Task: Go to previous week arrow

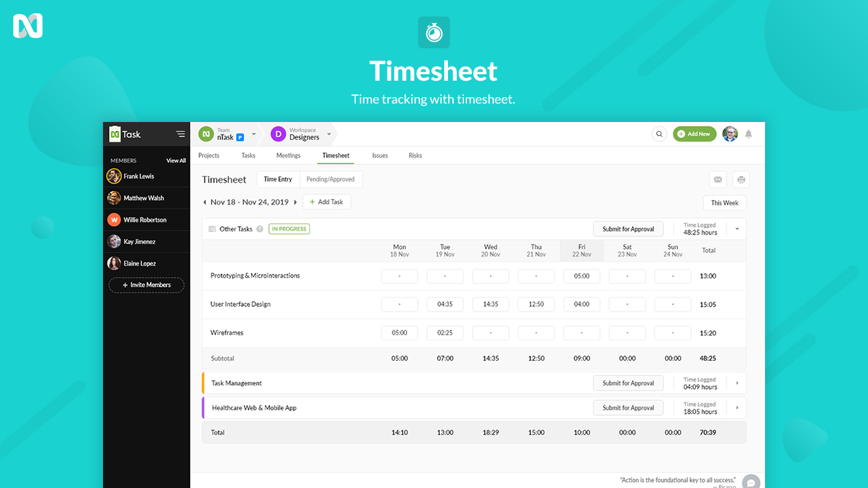Action: pos(205,202)
